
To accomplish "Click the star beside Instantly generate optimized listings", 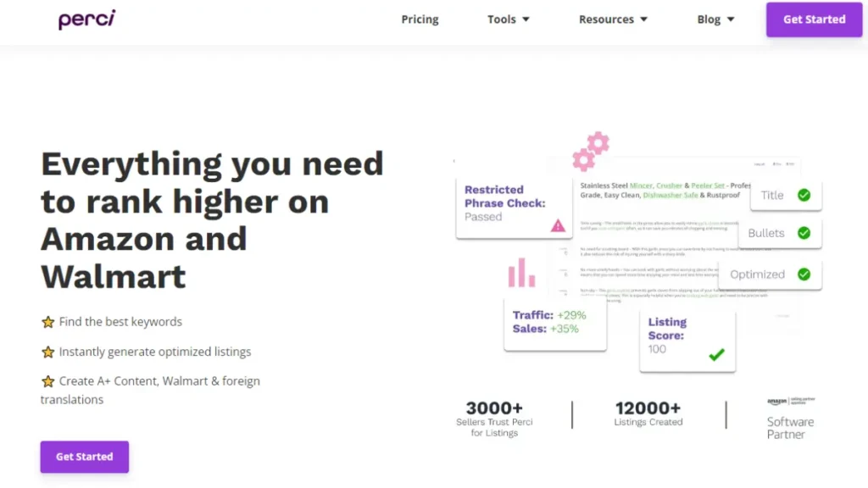I will 48,352.
